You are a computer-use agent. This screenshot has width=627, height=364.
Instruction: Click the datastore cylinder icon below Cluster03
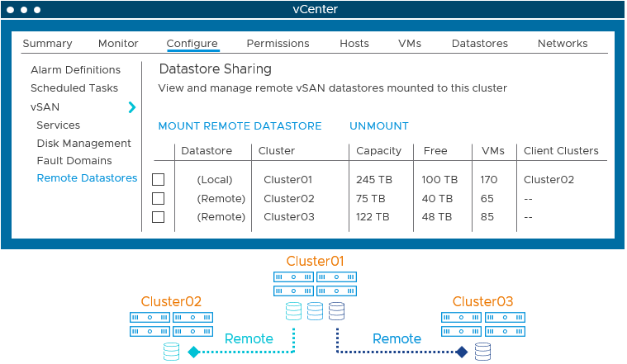pyautogui.click(x=482, y=352)
